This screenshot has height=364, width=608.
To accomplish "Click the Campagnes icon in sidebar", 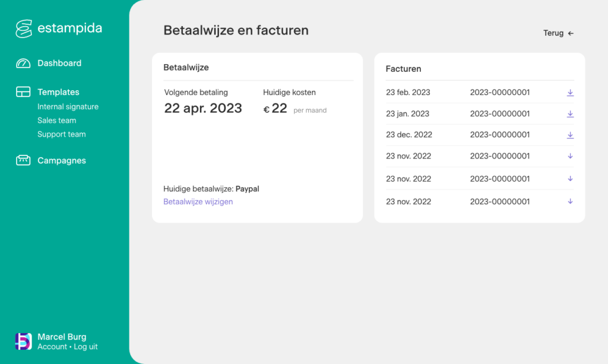I will (23, 160).
